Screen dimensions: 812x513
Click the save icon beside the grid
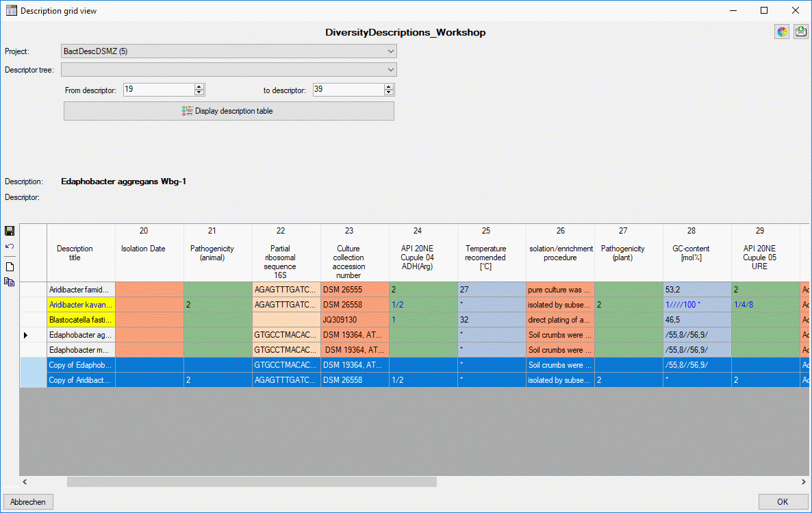pos(10,231)
